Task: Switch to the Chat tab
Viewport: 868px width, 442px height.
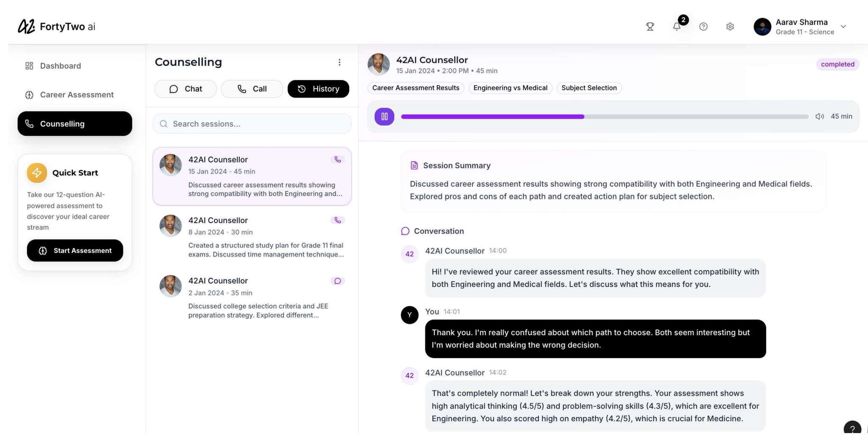Action: [x=186, y=89]
